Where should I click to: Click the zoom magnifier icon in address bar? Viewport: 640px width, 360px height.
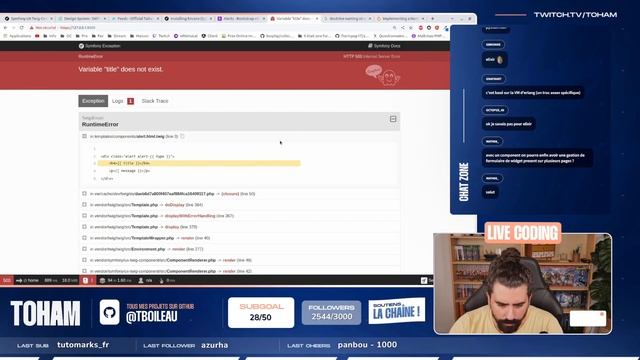pos(394,28)
